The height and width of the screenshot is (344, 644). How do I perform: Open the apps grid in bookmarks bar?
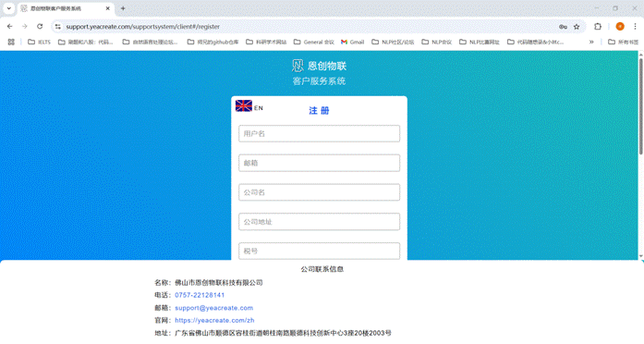pyautogui.click(x=11, y=42)
